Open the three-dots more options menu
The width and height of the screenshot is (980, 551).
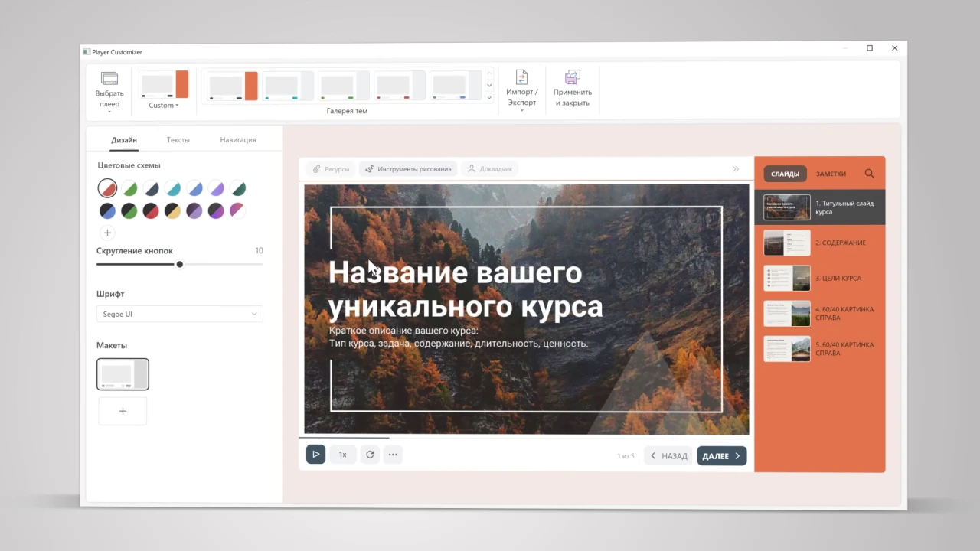(x=393, y=455)
